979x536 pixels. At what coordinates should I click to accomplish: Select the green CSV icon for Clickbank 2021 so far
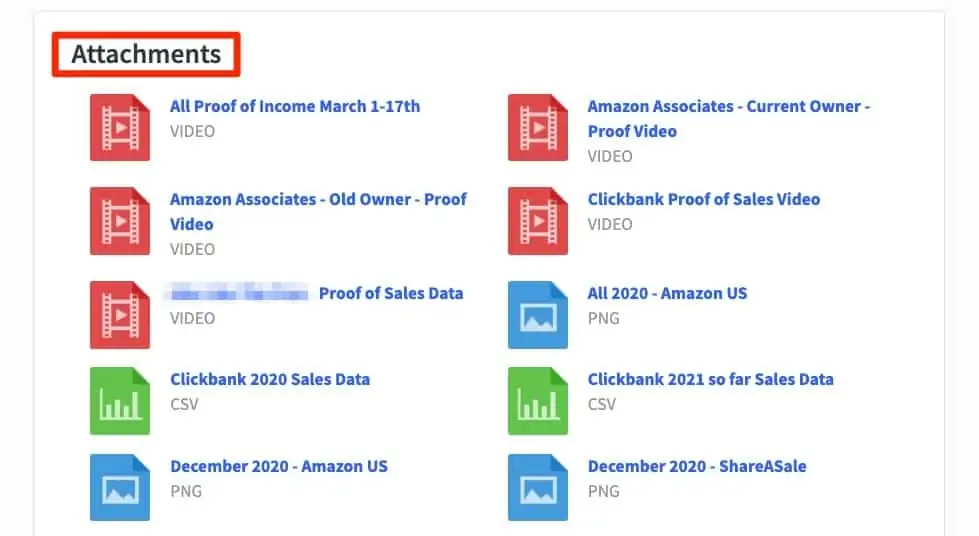click(538, 401)
